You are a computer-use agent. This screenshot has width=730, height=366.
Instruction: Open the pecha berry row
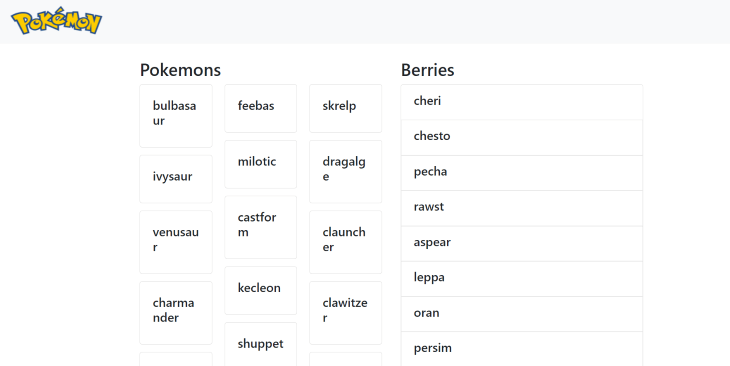click(x=522, y=173)
